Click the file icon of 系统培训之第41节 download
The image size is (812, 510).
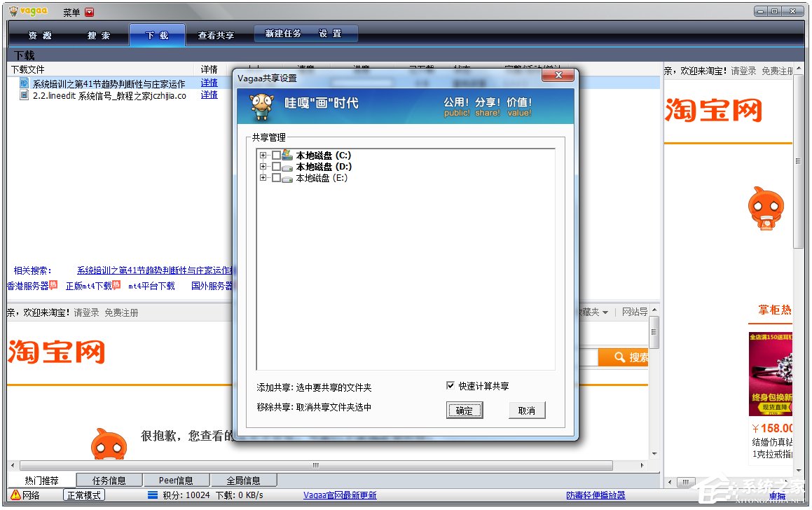tap(24, 83)
